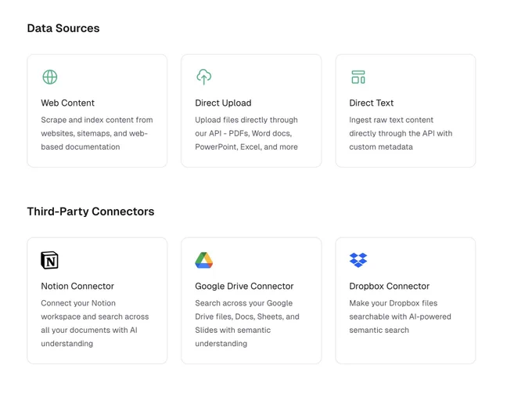Click the Direct Text layout icon
532x394 pixels.
coord(358,77)
